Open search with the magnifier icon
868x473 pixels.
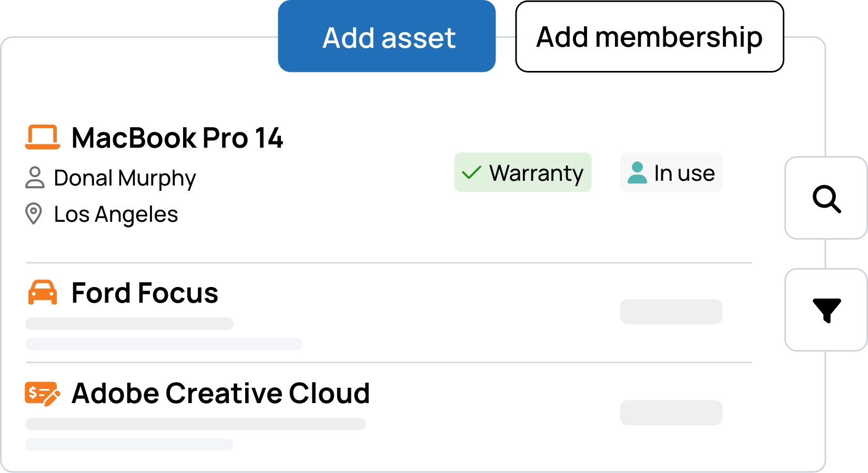[826, 198]
